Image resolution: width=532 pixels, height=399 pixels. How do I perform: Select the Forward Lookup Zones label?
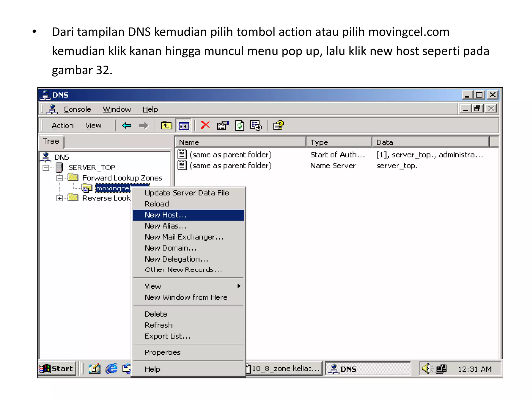(122, 178)
